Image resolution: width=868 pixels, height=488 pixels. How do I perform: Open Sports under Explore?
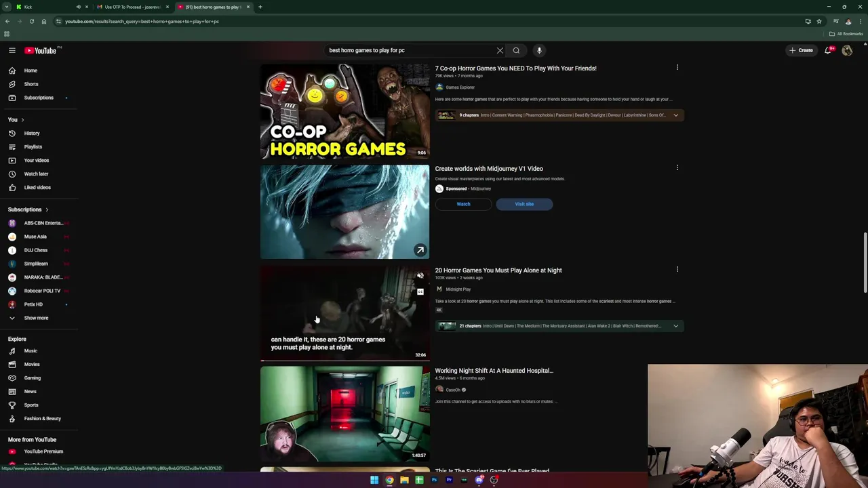click(x=31, y=405)
